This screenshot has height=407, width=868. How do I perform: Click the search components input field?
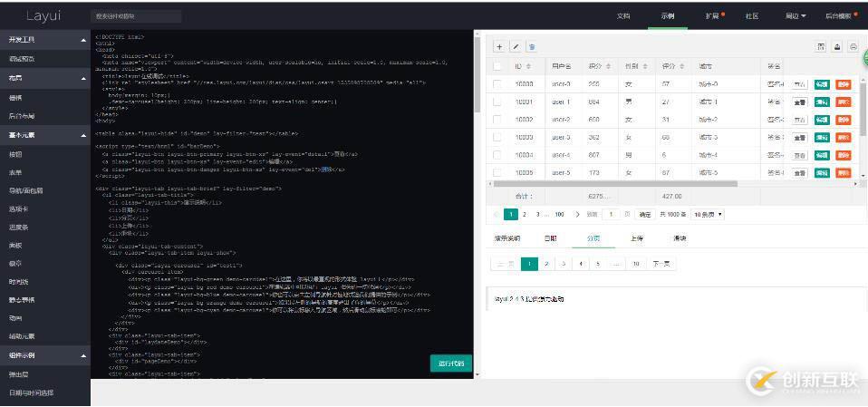click(x=136, y=16)
